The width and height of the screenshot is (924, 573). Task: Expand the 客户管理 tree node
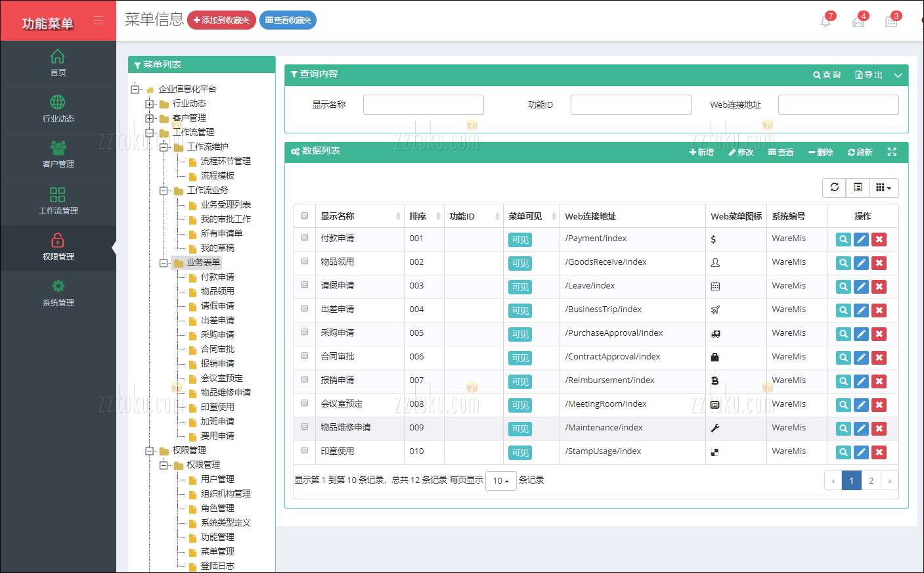point(150,118)
